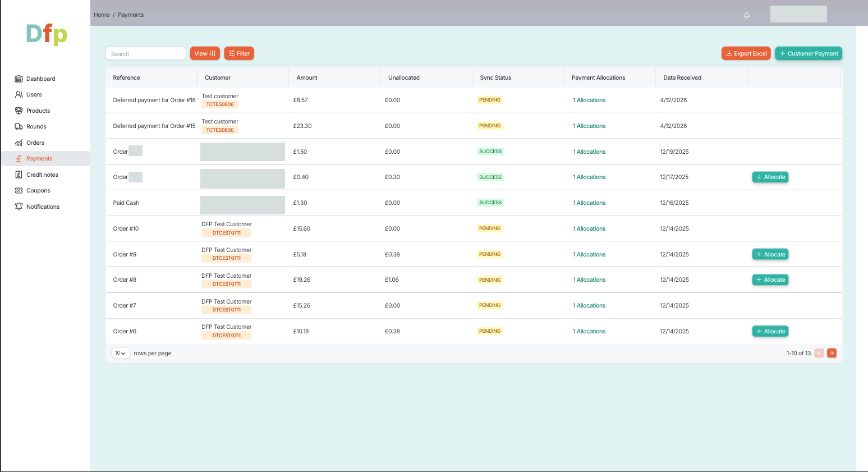The height and width of the screenshot is (472, 868).
Task: Open Dashboard in sidebar menu
Action: tap(41, 79)
